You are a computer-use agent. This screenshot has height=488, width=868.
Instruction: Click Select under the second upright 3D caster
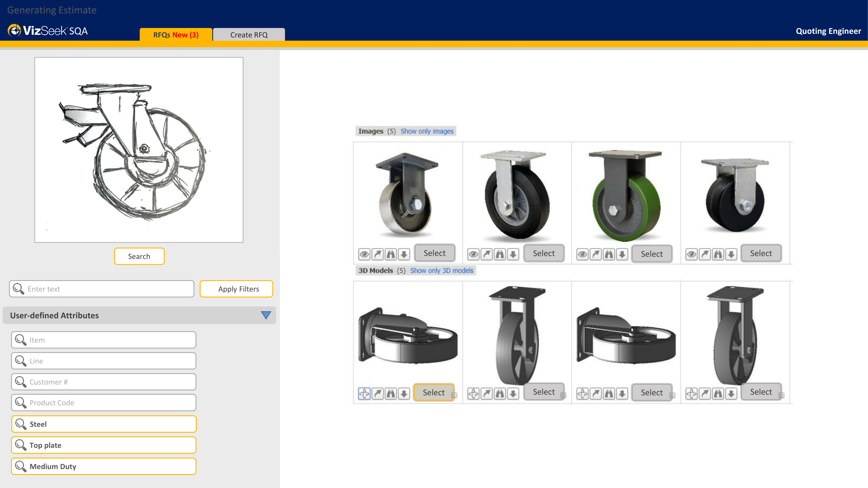point(544,392)
